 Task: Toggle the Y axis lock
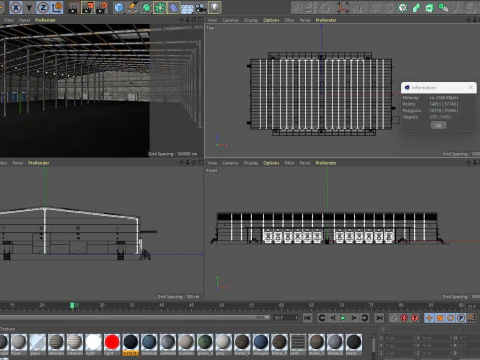(x=29, y=7)
